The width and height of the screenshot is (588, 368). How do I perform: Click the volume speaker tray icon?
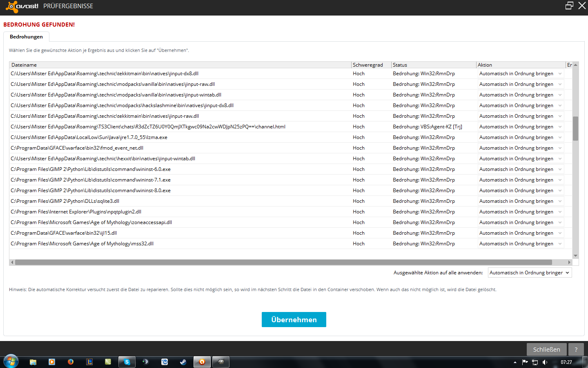click(545, 362)
